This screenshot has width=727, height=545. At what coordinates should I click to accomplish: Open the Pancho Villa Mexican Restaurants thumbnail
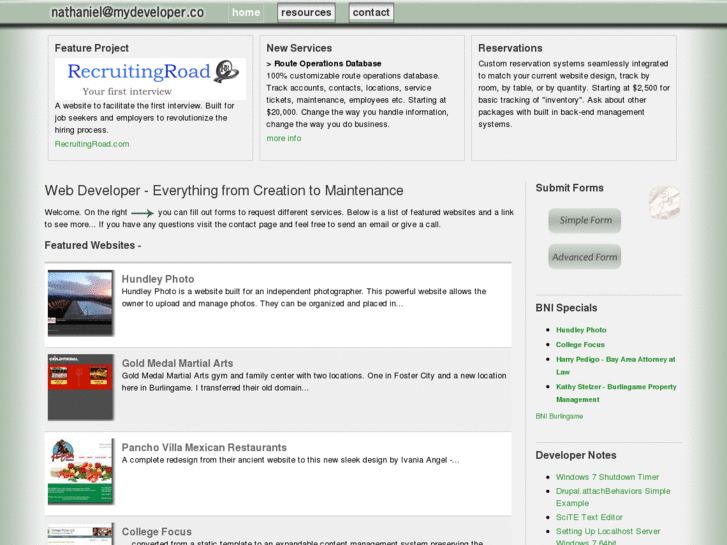[x=81, y=471]
